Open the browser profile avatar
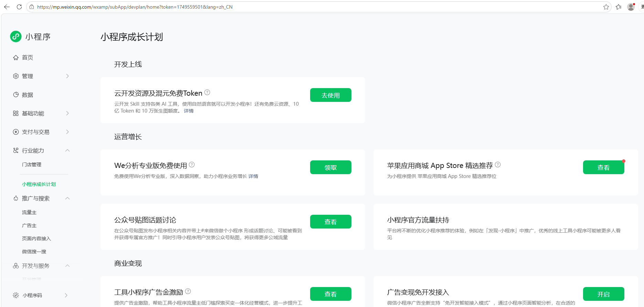Image resolution: width=644 pixels, height=307 pixels. tap(631, 7)
